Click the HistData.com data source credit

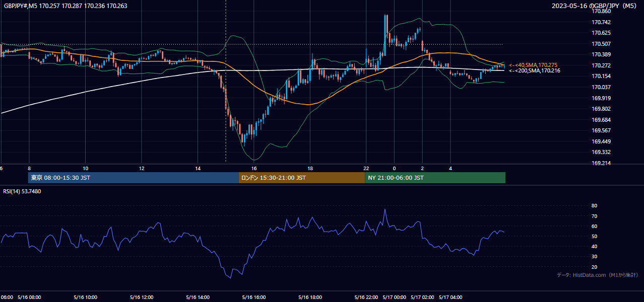(597, 275)
